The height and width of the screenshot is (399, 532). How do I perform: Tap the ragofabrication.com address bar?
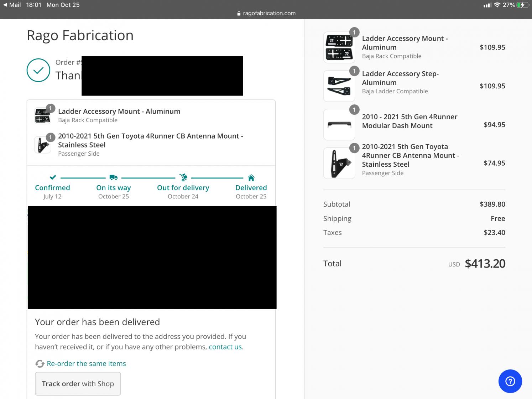point(266,14)
